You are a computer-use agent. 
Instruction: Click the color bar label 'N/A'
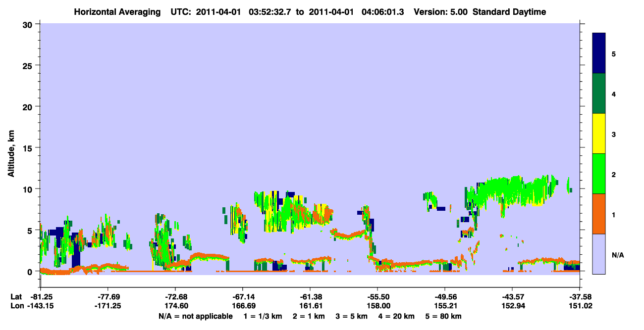(618, 255)
